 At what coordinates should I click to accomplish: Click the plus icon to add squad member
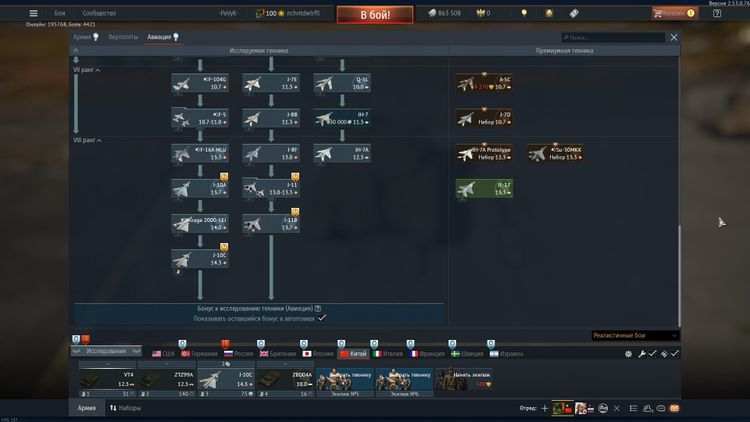click(x=545, y=408)
